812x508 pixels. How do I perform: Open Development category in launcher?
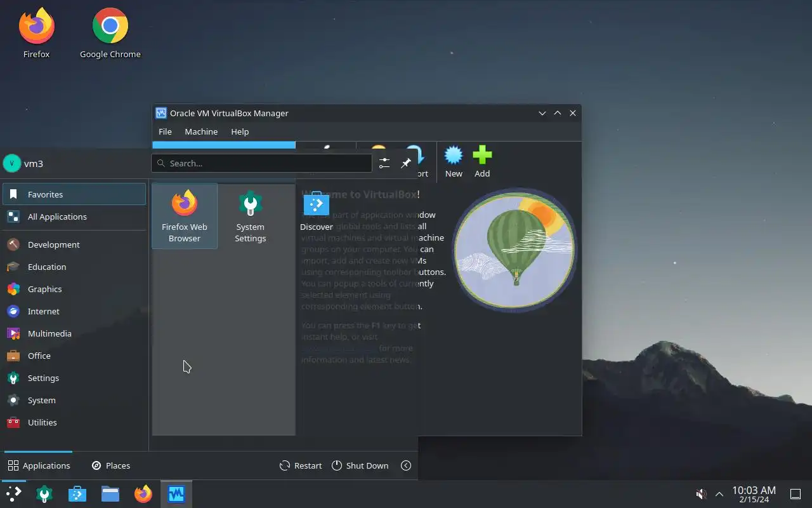(74, 244)
